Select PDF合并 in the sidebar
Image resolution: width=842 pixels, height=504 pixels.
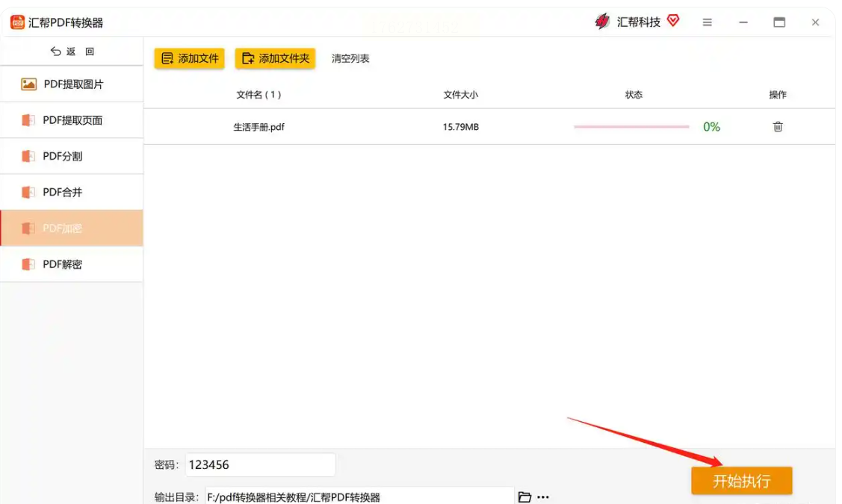72,192
